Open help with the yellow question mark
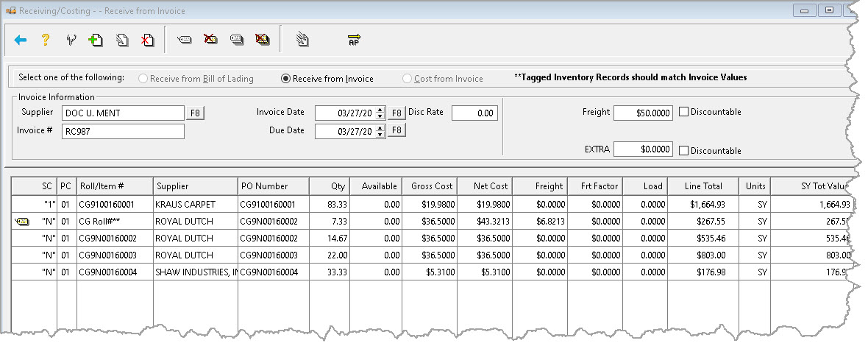868x346 pixels. [x=46, y=40]
